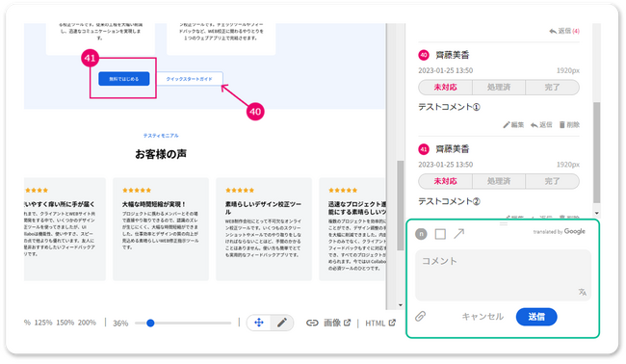Click キャンセル to discard comment

pos(483,317)
